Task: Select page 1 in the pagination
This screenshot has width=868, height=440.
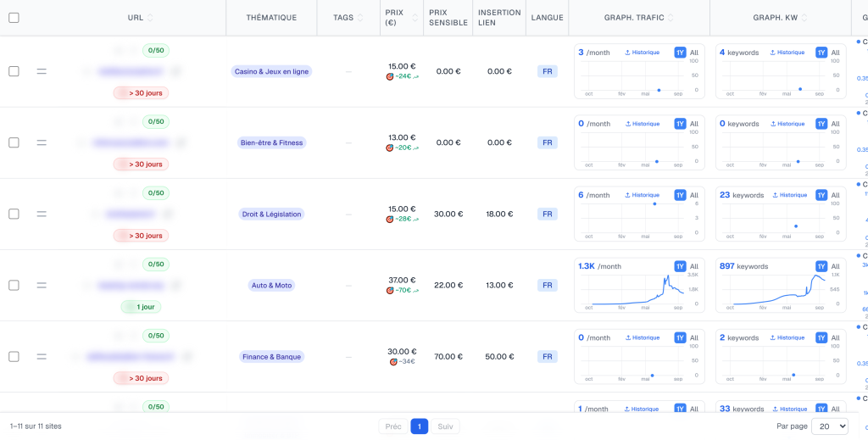Action: [x=420, y=426]
